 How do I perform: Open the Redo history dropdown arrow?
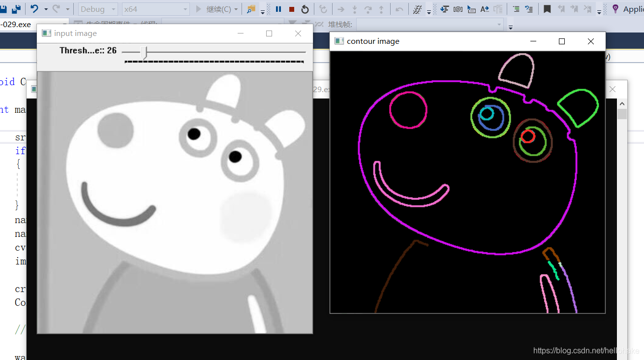click(x=68, y=9)
